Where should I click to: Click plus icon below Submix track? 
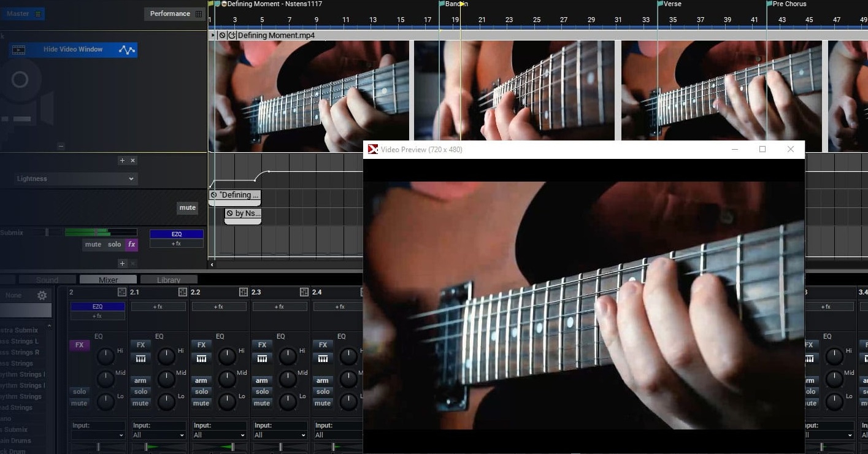(122, 263)
